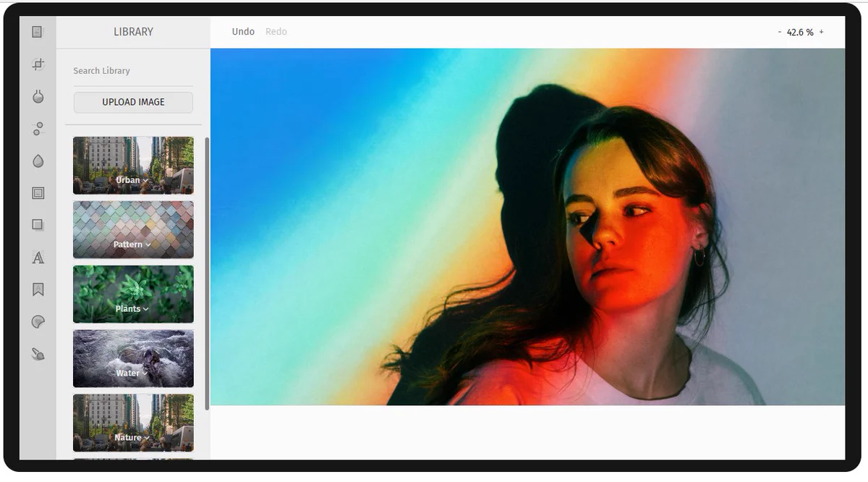Select the paint Brush tool
This screenshot has width=868, height=482.
click(38, 354)
